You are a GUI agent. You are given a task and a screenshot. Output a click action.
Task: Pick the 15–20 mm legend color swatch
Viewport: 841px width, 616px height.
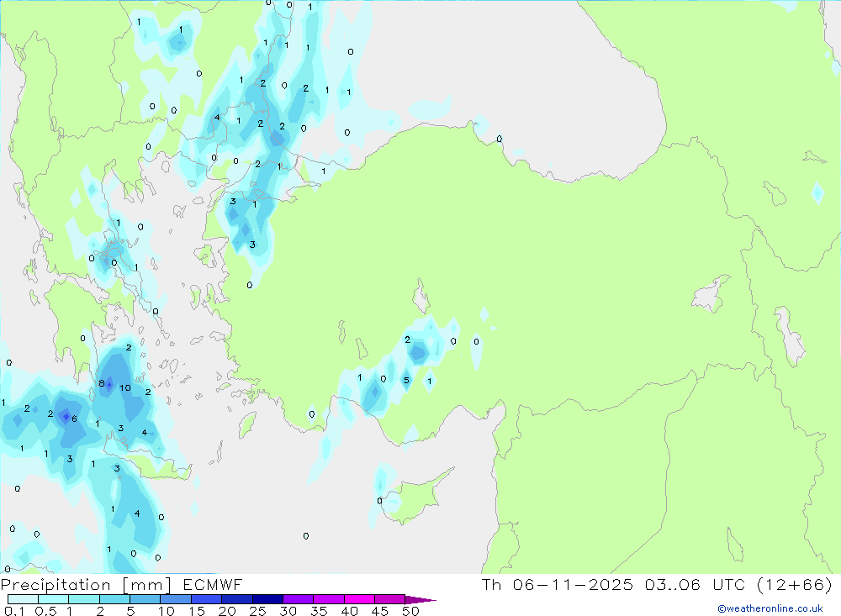[x=207, y=599]
